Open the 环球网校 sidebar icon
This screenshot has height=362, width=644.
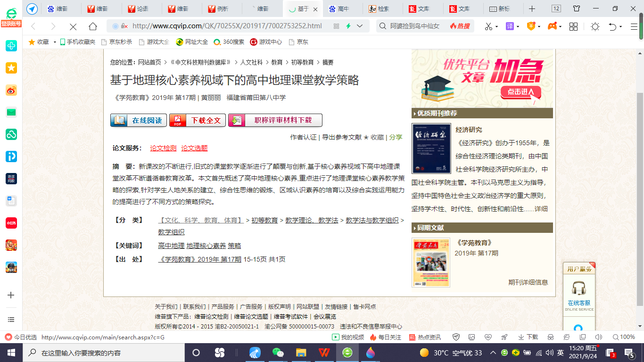coord(11,179)
